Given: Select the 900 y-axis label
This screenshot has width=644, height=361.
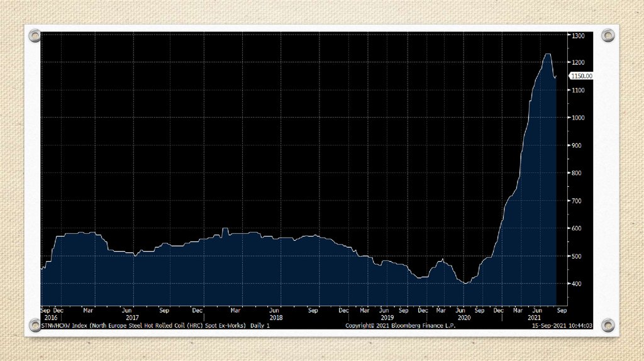Looking at the screenshot, I should pyautogui.click(x=577, y=145).
